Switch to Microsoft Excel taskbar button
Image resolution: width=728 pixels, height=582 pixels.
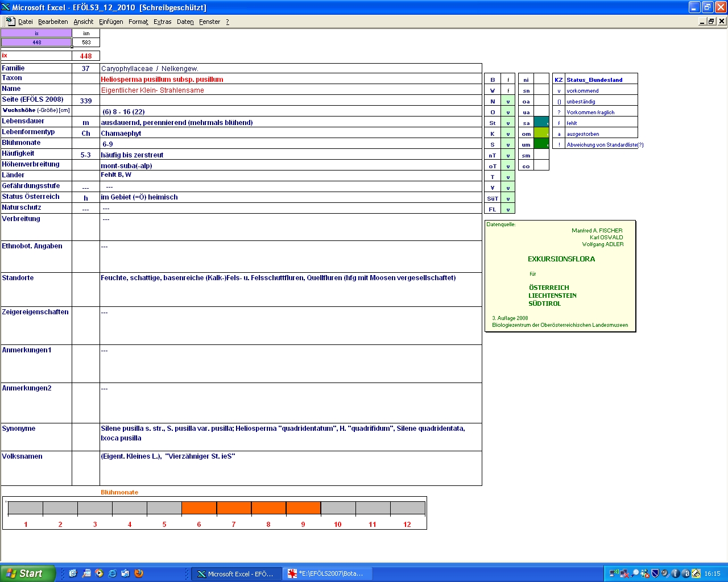pos(236,574)
